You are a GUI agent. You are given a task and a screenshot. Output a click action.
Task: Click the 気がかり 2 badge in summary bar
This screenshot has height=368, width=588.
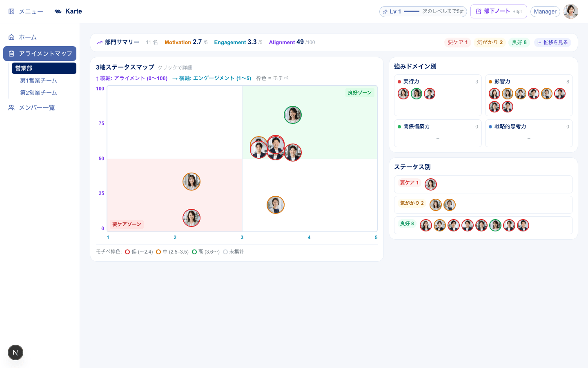(x=490, y=43)
